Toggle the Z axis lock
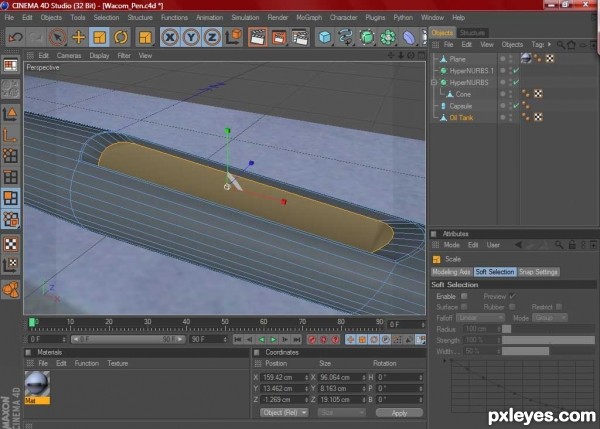 212,38
